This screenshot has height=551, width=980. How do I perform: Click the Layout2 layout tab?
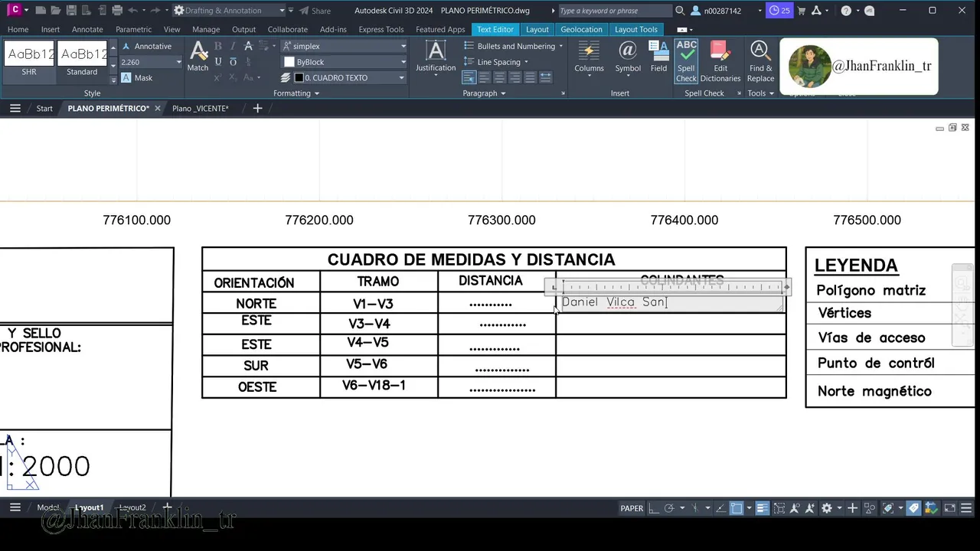[x=132, y=507]
